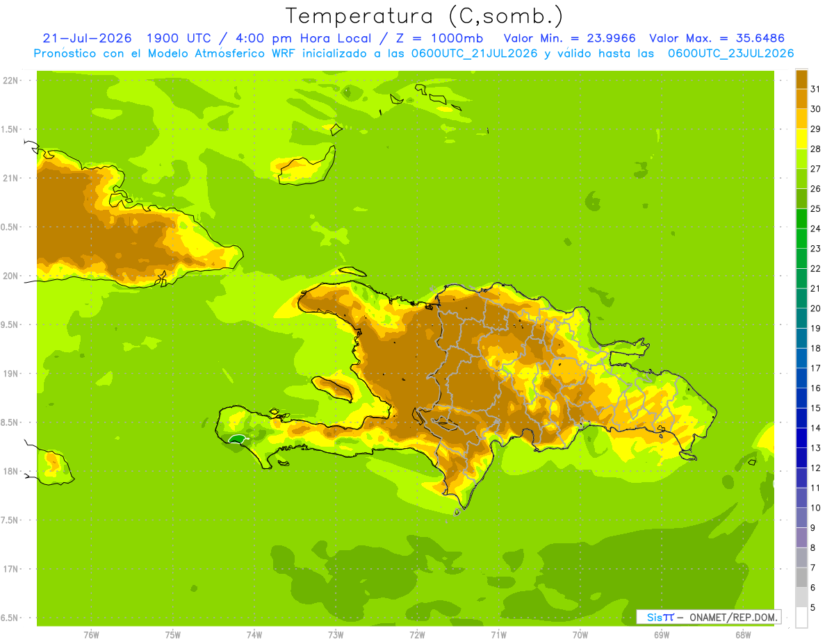Viewport: 834px width, 644px height.
Task: Click the lime swatch between 27 and 28
Action: click(801, 158)
